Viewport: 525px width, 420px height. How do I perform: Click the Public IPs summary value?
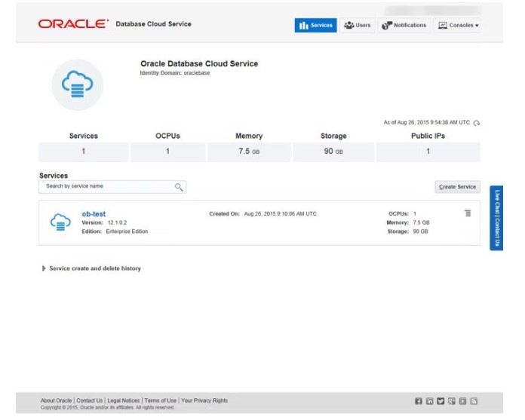428,152
